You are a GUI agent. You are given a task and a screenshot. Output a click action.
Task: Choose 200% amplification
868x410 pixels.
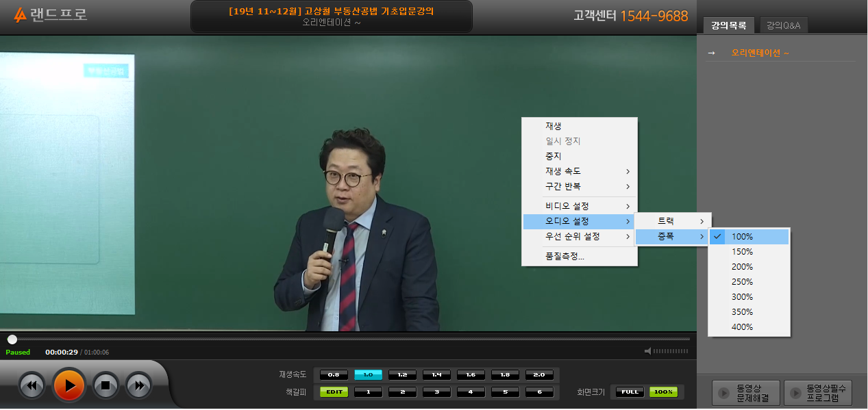(749, 266)
